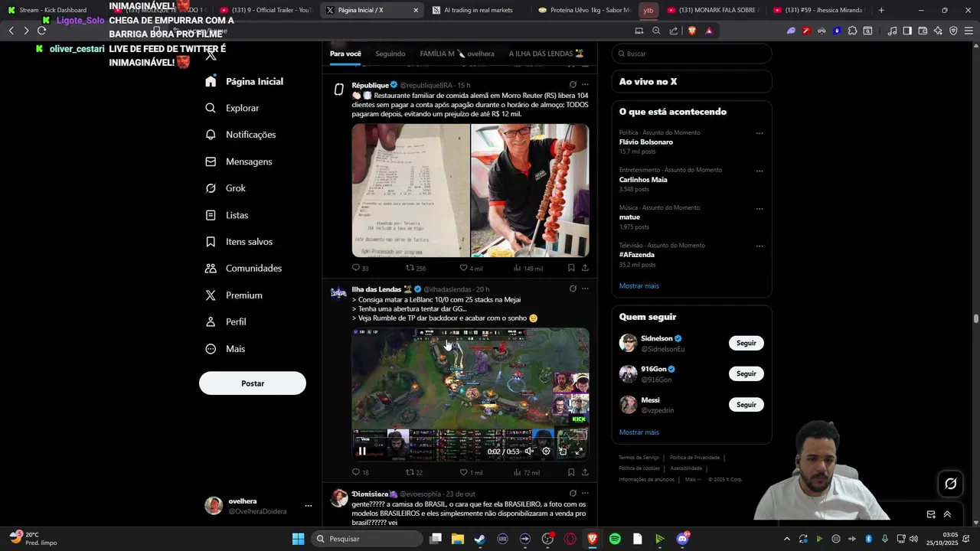Unmute the video player

[x=529, y=452]
